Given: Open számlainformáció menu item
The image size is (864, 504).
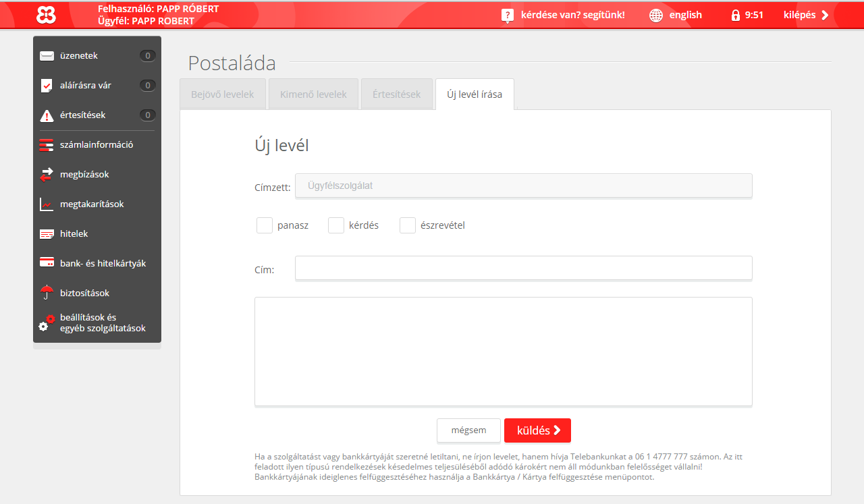Looking at the screenshot, I should coord(97,145).
